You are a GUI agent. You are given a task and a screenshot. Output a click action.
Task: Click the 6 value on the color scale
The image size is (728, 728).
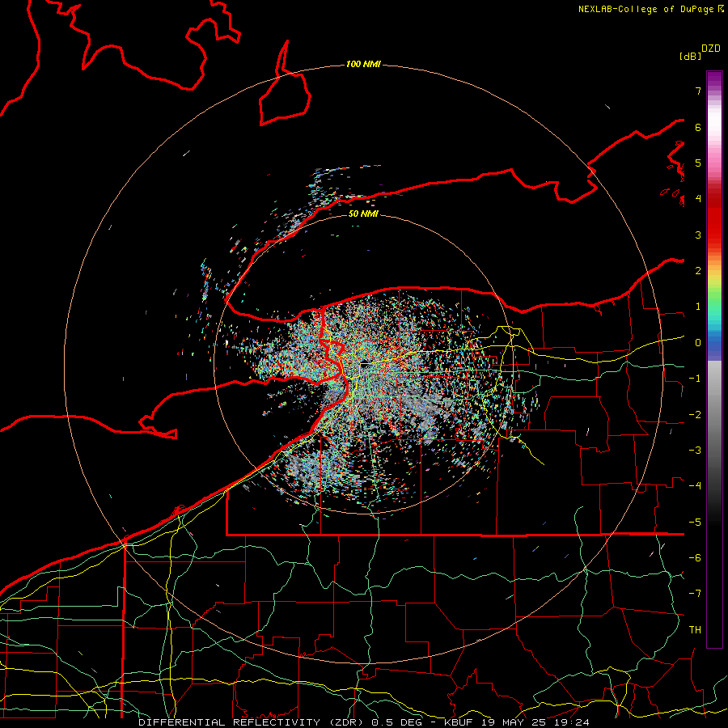click(698, 127)
